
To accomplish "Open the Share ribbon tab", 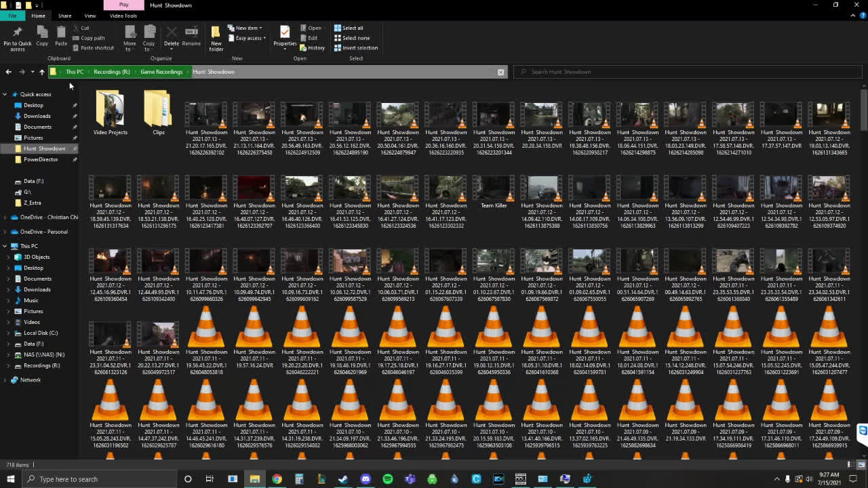I will (x=64, y=16).
